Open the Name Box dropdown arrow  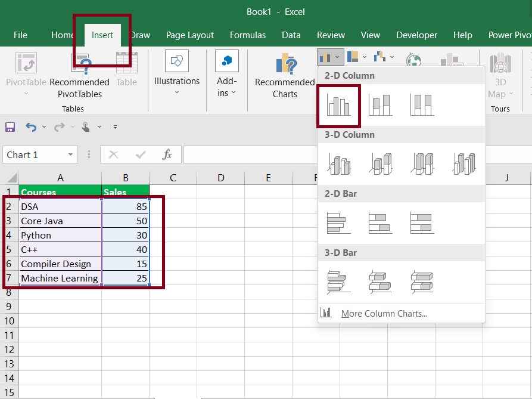point(70,155)
